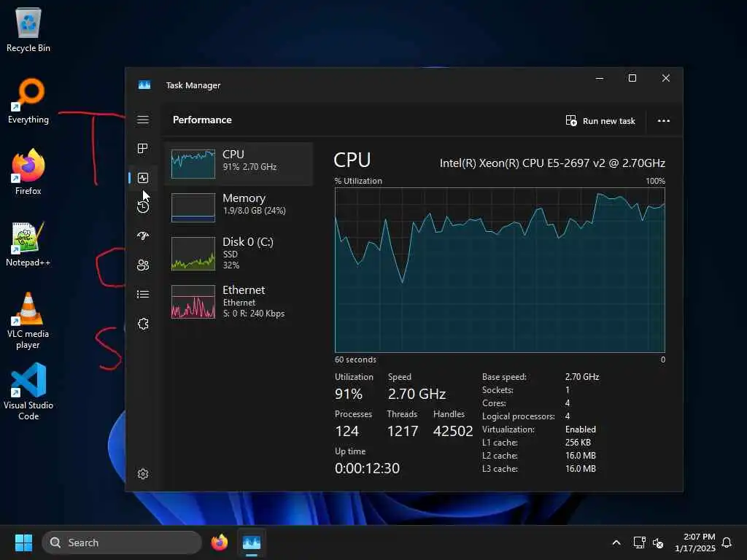Click the Performance page heading
The image size is (747, 560).
(202, 120)
